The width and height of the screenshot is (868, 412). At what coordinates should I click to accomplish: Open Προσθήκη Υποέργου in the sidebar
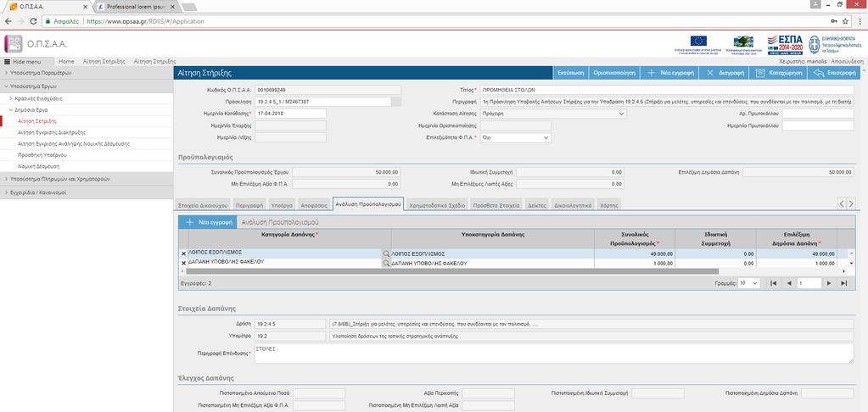42,155
